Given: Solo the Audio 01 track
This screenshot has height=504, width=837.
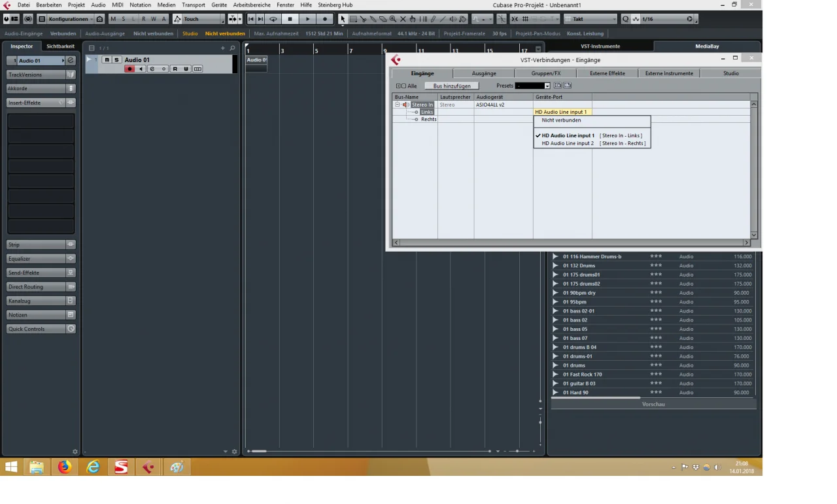Looking at the screenshot, I should coord(117,59).
